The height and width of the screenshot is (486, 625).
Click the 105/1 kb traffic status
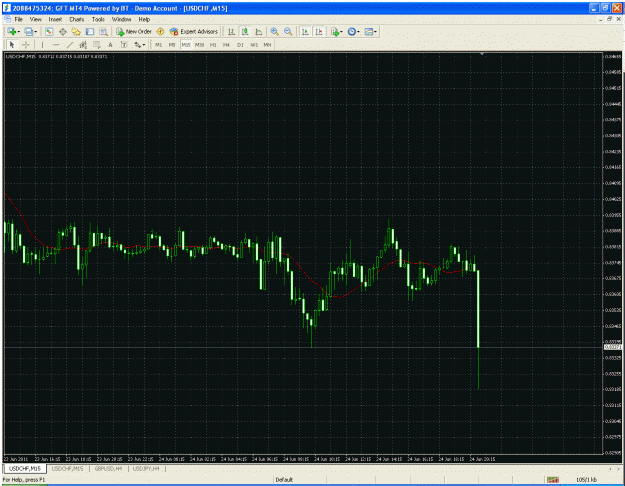click(x=586, y=480)
